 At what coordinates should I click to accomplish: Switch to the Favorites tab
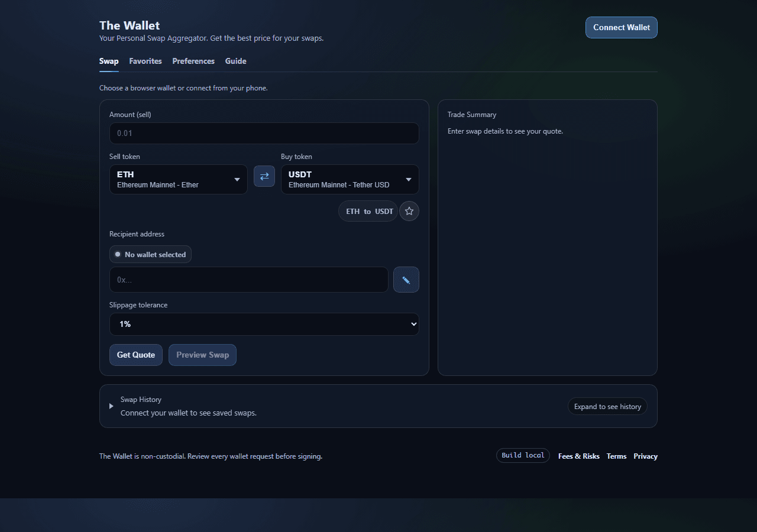point(145,61)
